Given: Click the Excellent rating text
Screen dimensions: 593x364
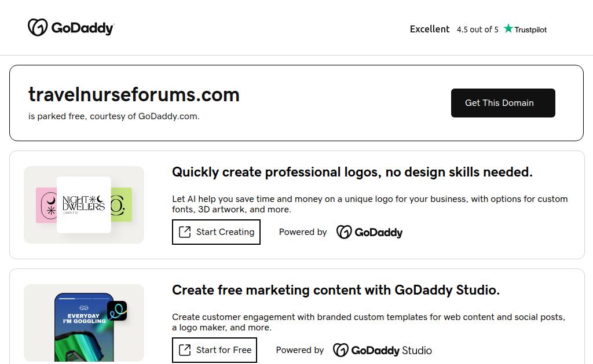Looking at the screenshot, I should [x=430, y=29].
